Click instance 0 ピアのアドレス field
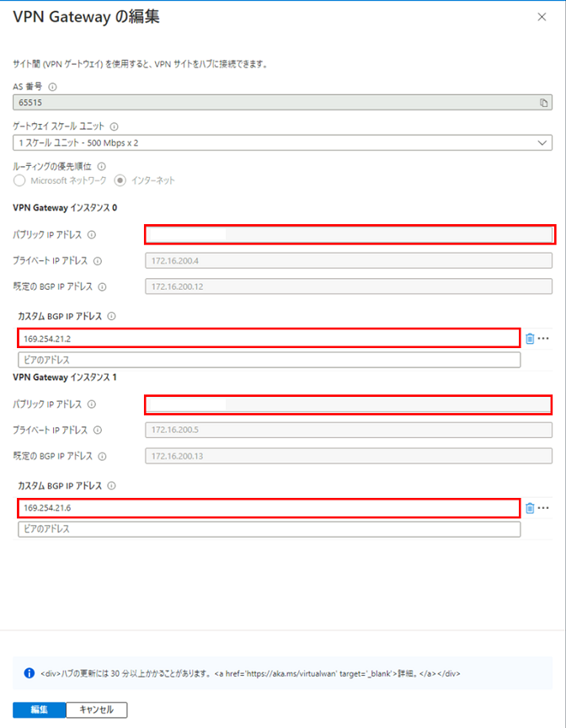This screenshot has height=728, width=566. click(x=269, y=360)
